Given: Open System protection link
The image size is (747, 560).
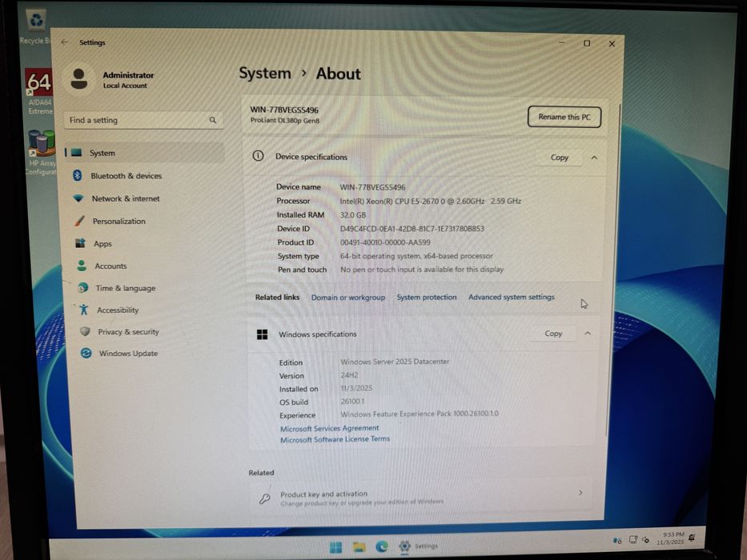Looking at the screenshot, I should click(427, 297).
